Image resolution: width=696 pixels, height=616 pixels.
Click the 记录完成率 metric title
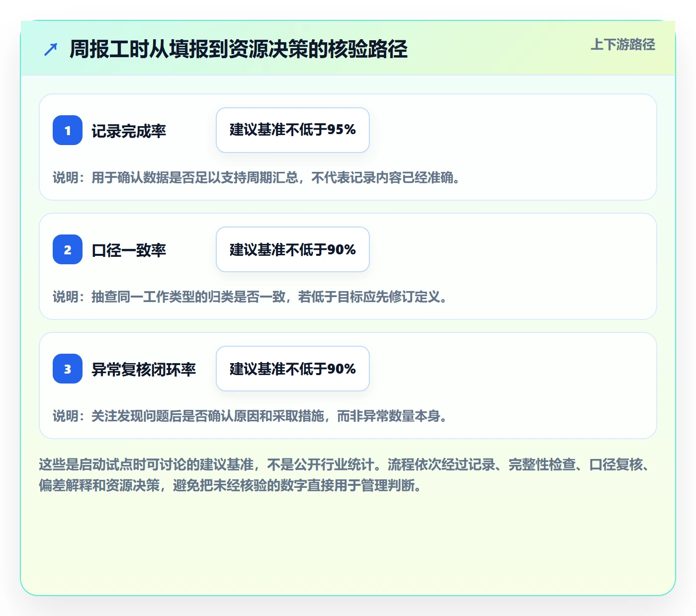pos(129,131)
